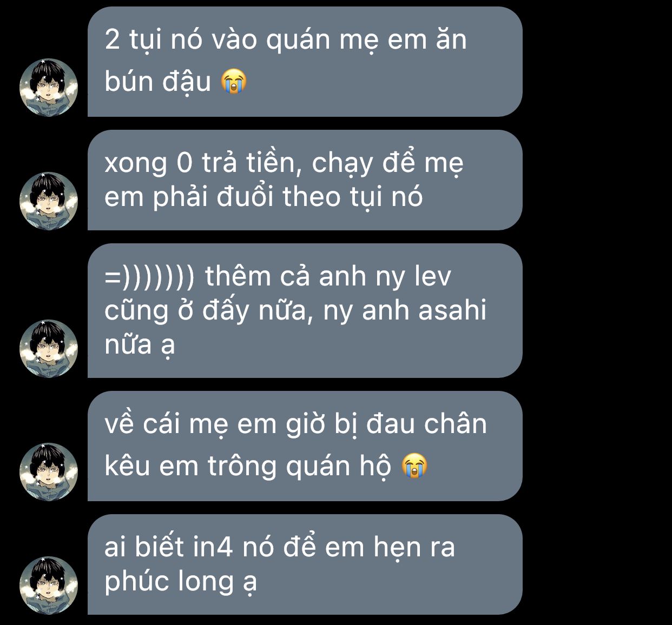
Task: Click the word 'in4' in the last message
Action: coord(213,547)
